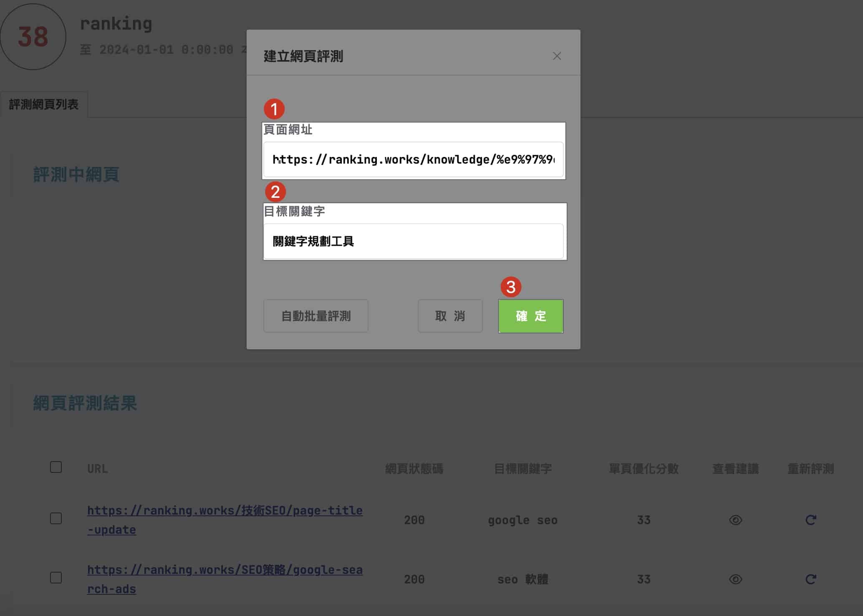
Task: Click the 頁面網址 URL input field
Action: click(x=413, y=160)
